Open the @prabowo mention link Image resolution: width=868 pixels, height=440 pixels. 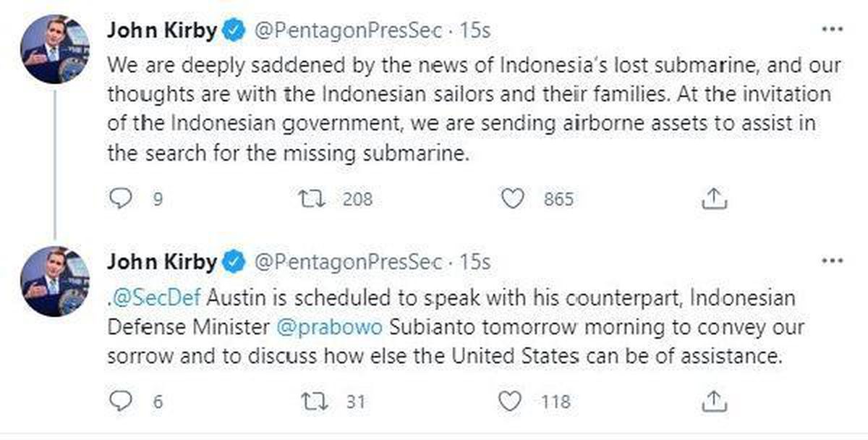331,328
